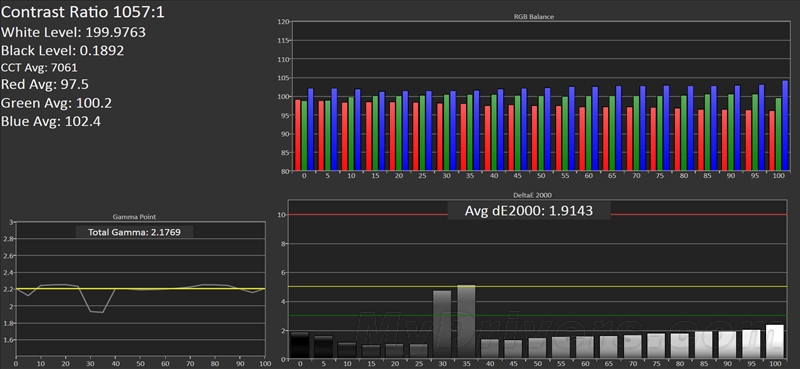This screenshot has height=369, width=800.
Task: Click the 2.8 label on Gamma axis
Action: (x=9, y=239)
